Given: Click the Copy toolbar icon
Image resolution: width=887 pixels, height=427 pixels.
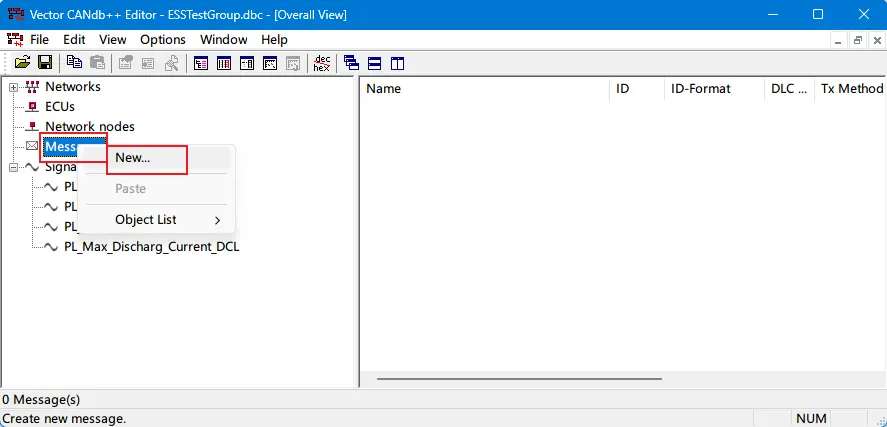Looking at the screenshot, I should coord(74,63).
